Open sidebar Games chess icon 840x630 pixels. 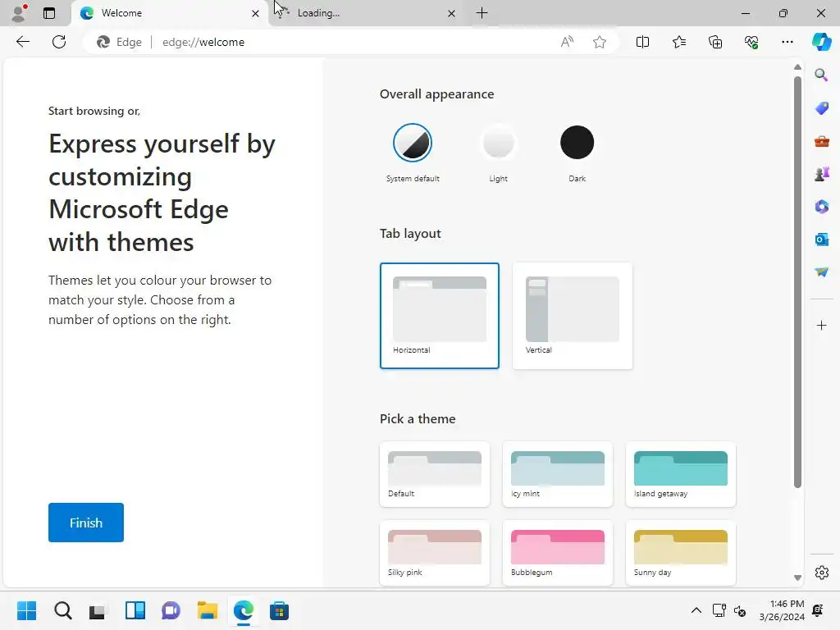[x=821, y=174]
